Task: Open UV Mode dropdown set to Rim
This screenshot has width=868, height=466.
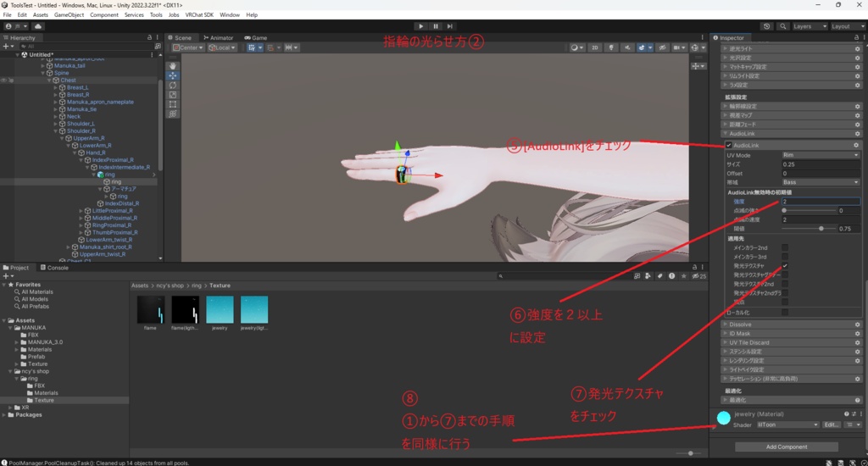Action: coord(821,155)
